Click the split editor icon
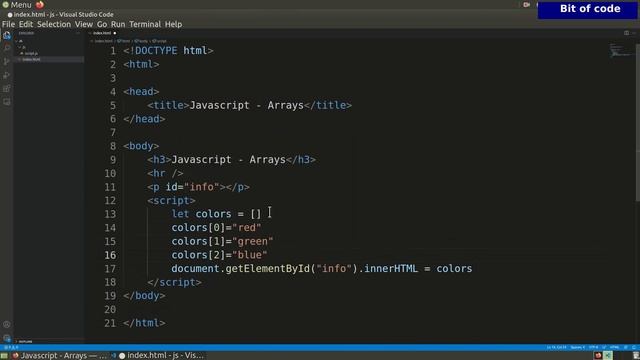This screenshot has height=360, width=640. (x=626, y=33)
